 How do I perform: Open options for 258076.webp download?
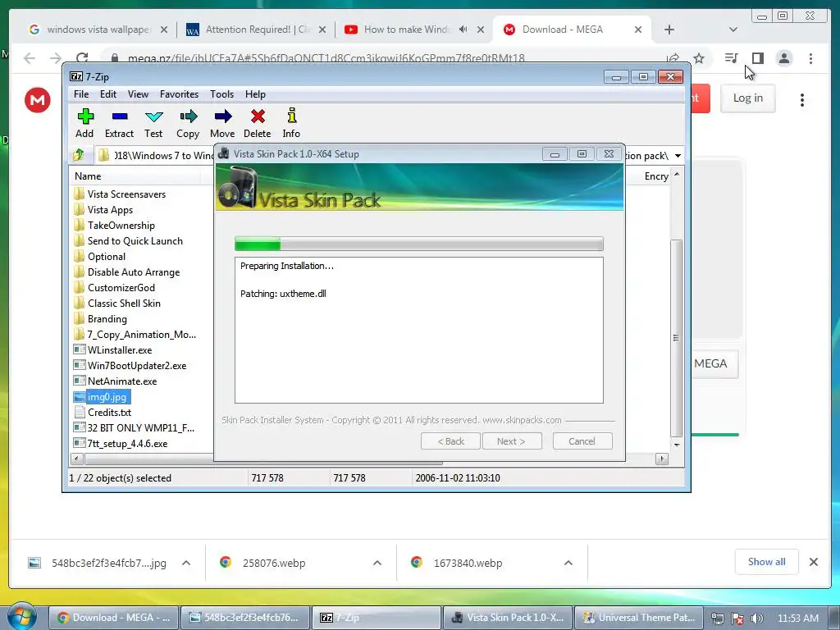tap(377, 563)
